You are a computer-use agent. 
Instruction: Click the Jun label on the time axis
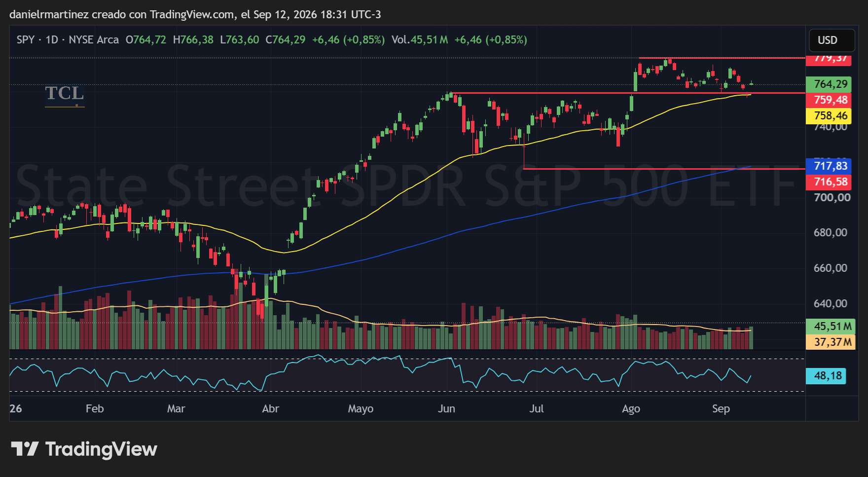tap(446, 409)
